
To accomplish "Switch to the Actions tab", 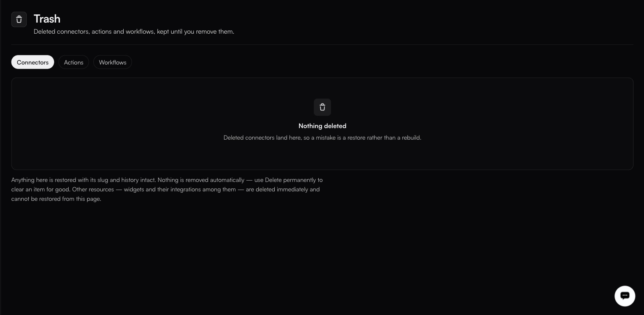I will (x=74, y=62).
